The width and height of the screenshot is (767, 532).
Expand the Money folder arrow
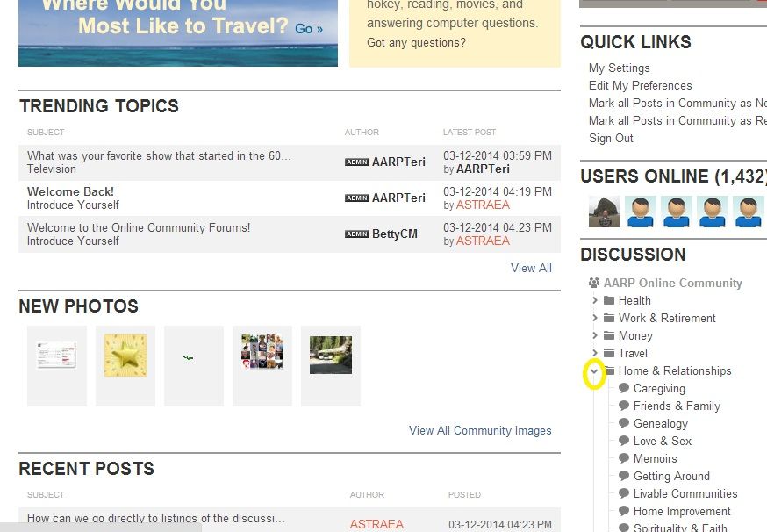[595, 335]
